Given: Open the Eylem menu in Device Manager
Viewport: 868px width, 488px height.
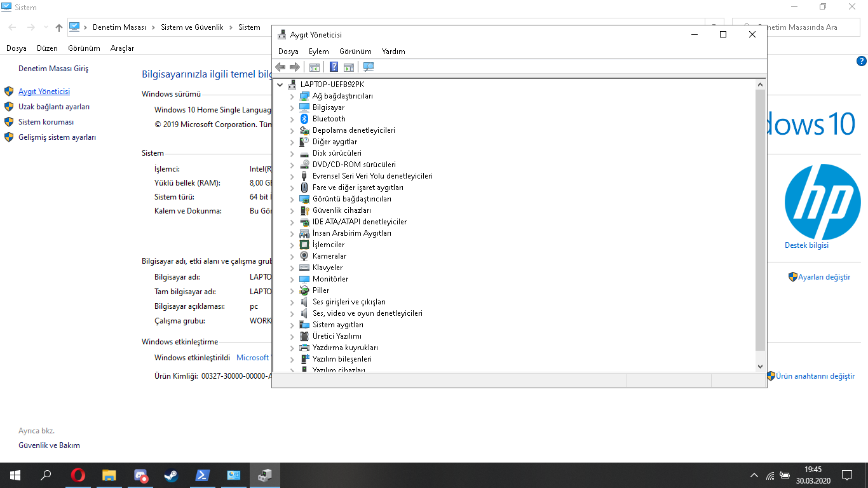Looking at the screenshot, I should pyautogui.click(x=319, y=51).
